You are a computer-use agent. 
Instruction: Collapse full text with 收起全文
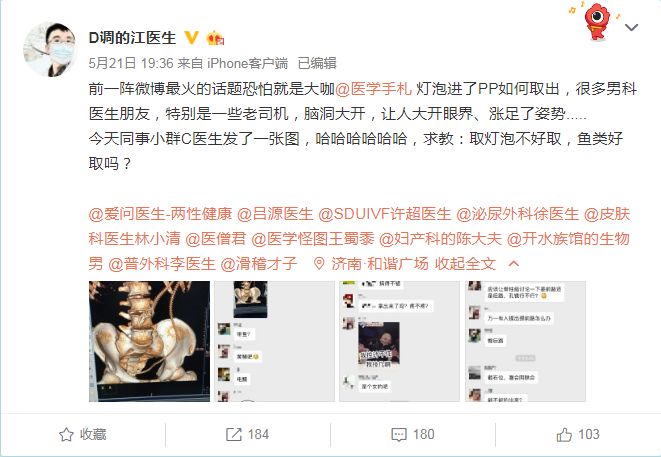pos(465,264)
